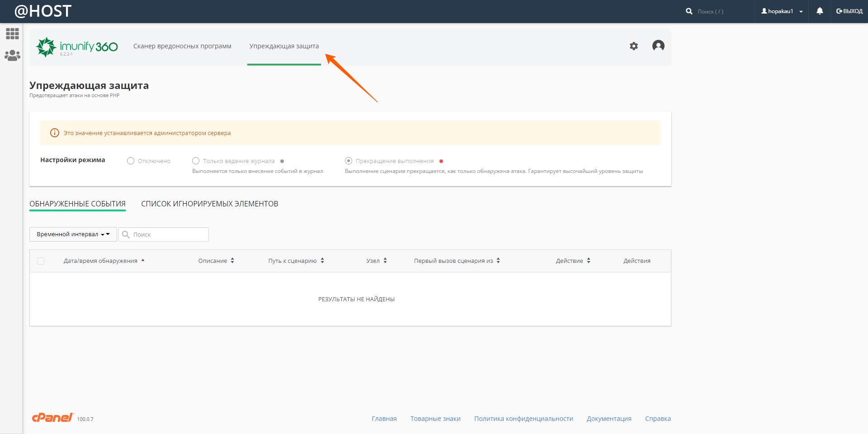Open the hopakau1 user dropdown
This screenshot has width=868, height=434.
(x=782, y=11)
